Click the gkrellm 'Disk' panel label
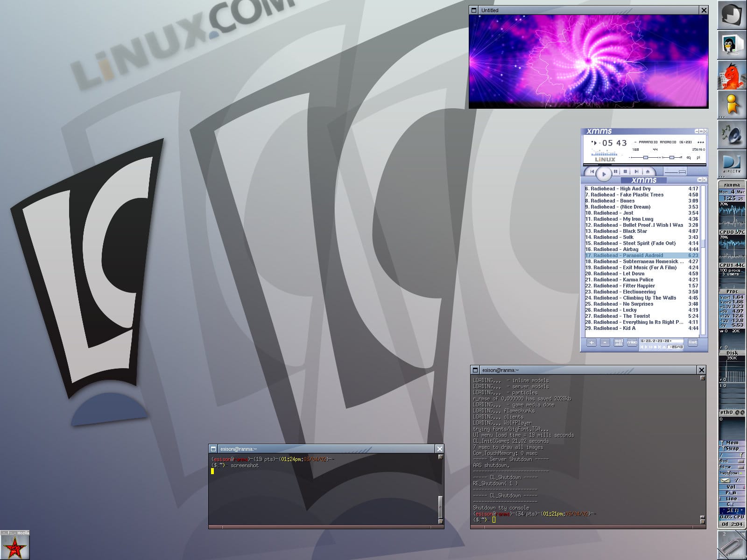Image resolution: width=747 pixels, height=560 pixels. coord(732,353)
